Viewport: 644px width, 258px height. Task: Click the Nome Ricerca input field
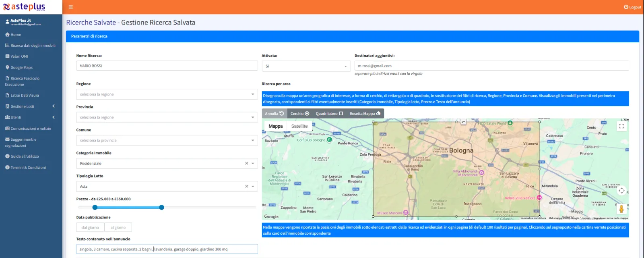coord(167,66)
